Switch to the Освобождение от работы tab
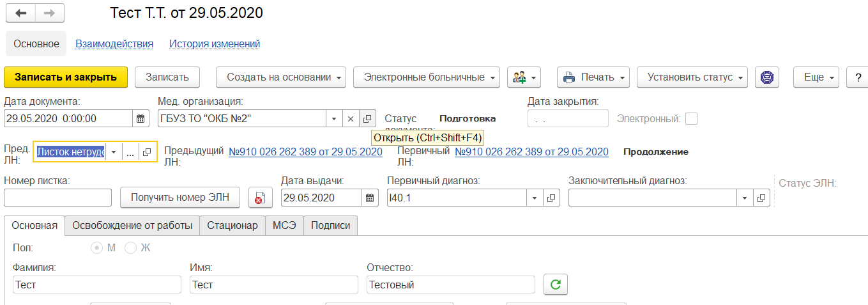The image size is (868, 305). click(x=132, y=226)
